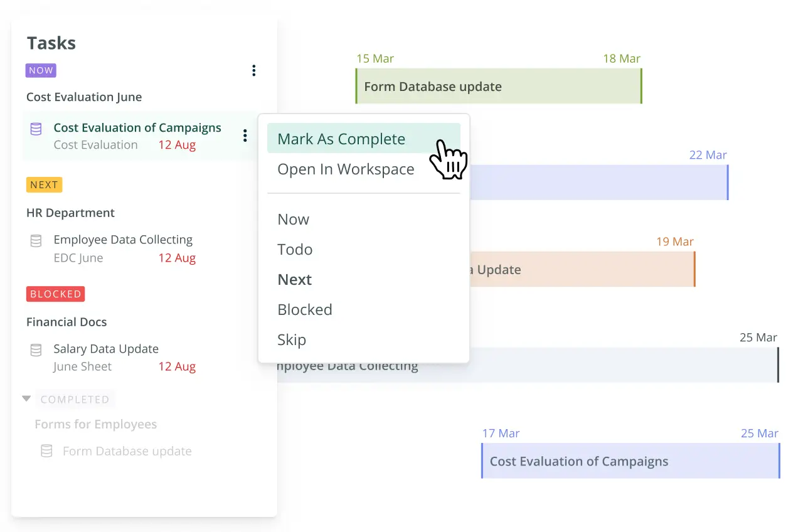Click the database icon next to Form Database update task
803x532 pixels.
pos(46,451)
